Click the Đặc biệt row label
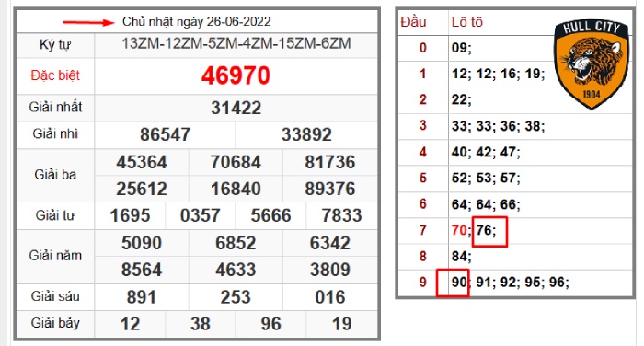 pyautogui.click(x=55, y=75)
